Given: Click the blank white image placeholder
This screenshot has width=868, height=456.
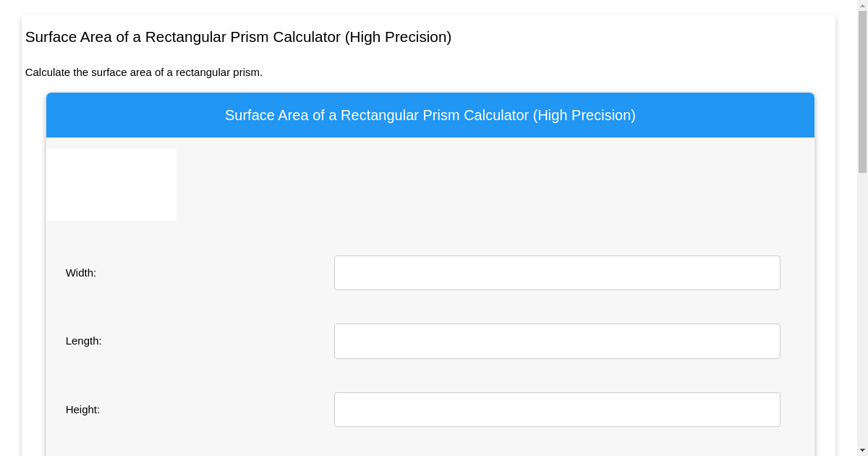Looking at the screenshot, I should point(111,185).
